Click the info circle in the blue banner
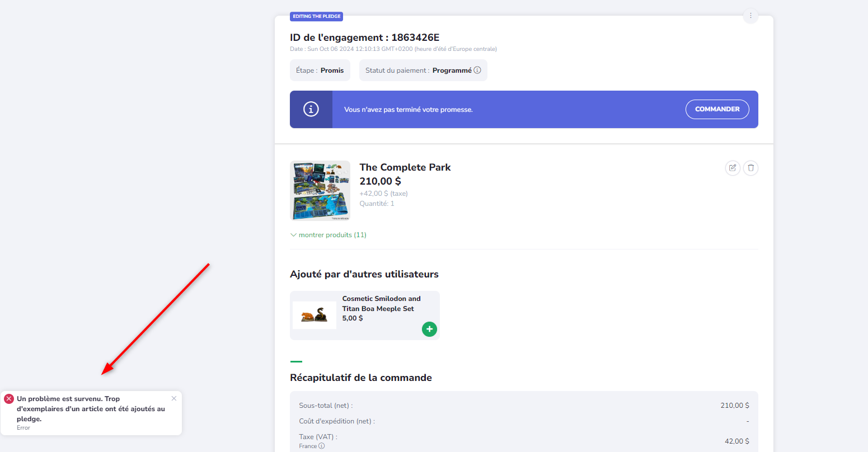Image resolution: width=868 pixels, height=452 pixels. click(x=311, y=109)
